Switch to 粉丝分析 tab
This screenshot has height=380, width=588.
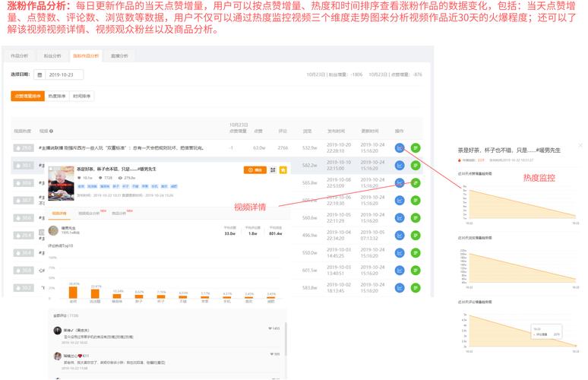pos(52,55)
